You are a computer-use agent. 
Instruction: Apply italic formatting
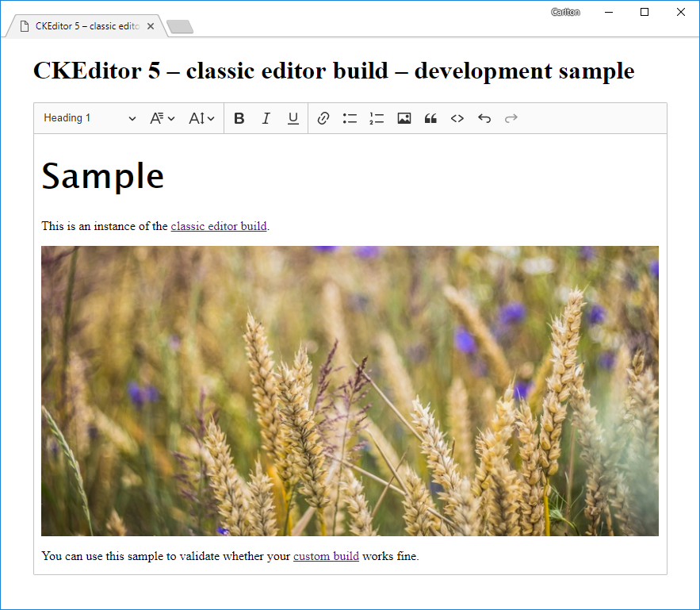tap(266, 117)
